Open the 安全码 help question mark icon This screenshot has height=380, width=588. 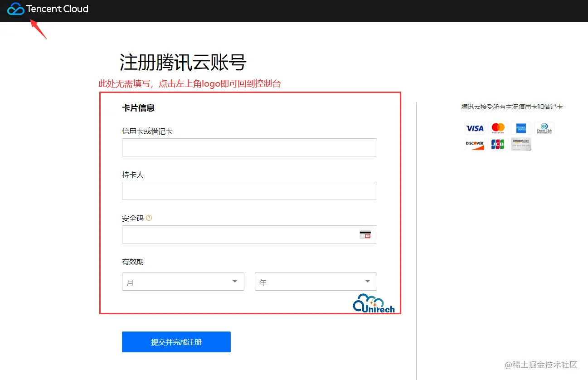(149, 218)
